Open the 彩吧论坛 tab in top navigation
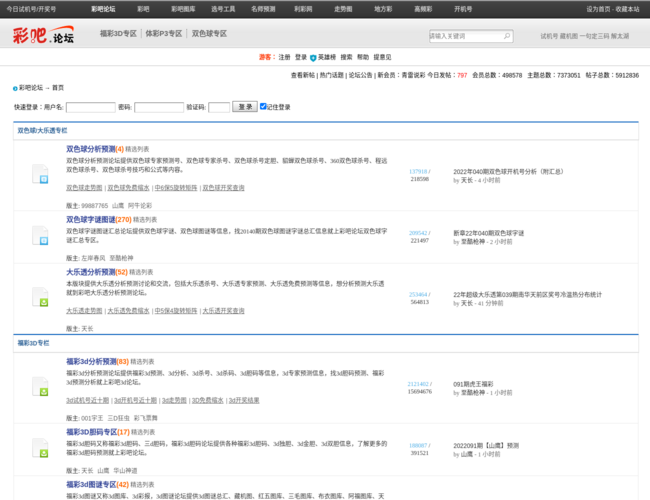Viewport: 650px width, 500px height. pos(103,8)
